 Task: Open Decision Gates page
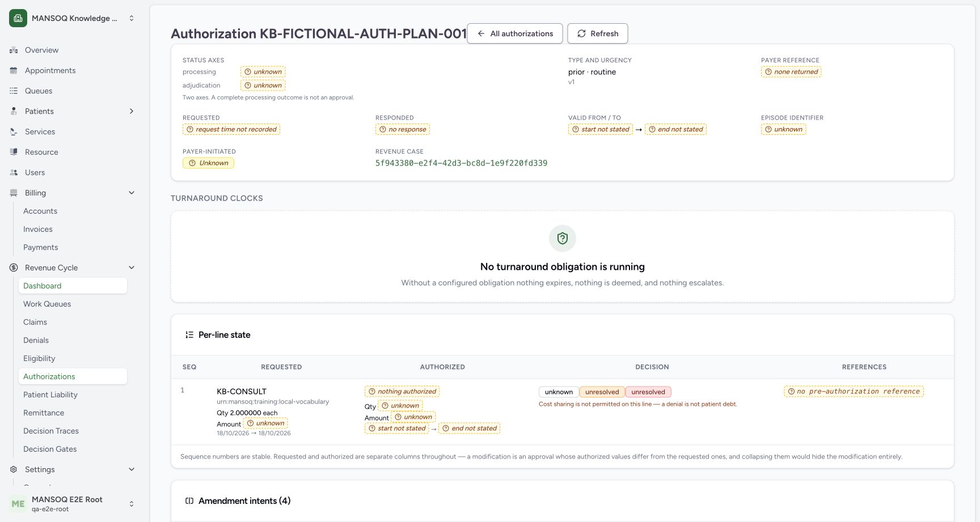point(73,449)
